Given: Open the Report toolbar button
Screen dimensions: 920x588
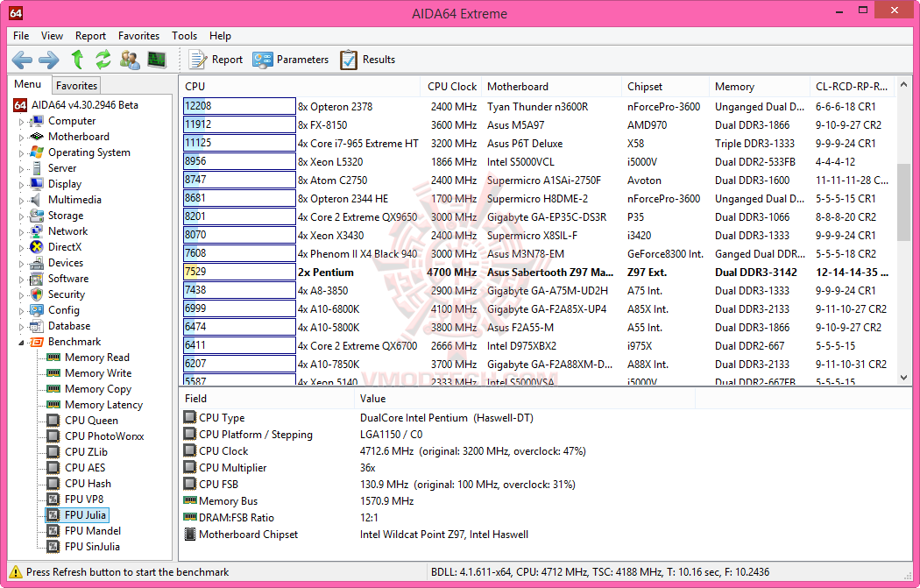Looking at the screenshot, I should click(x=216, y=60).
